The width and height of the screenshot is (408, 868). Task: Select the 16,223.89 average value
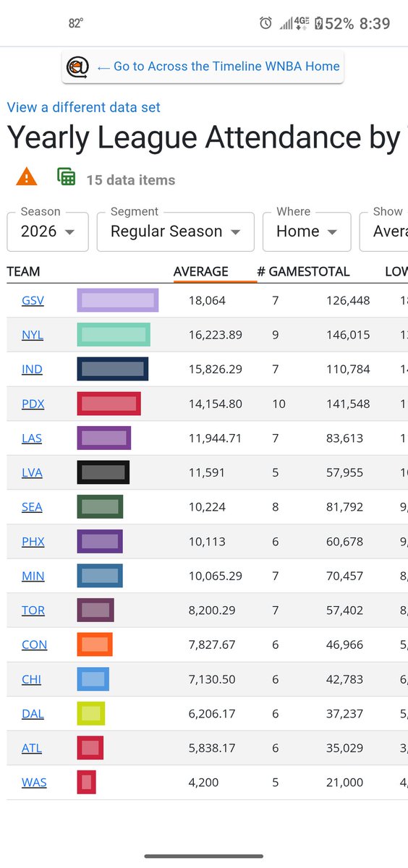coord(215,335)
